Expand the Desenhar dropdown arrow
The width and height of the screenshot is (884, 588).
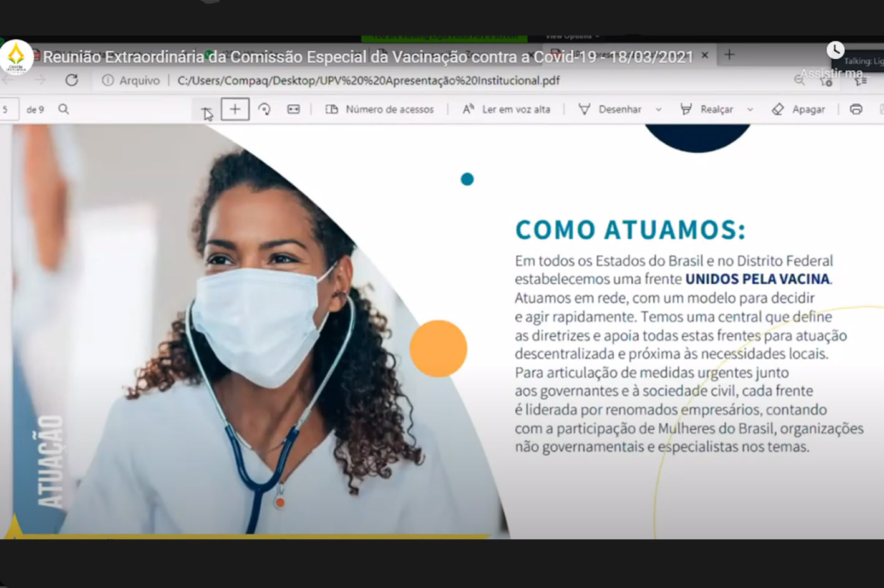point(659,110)
